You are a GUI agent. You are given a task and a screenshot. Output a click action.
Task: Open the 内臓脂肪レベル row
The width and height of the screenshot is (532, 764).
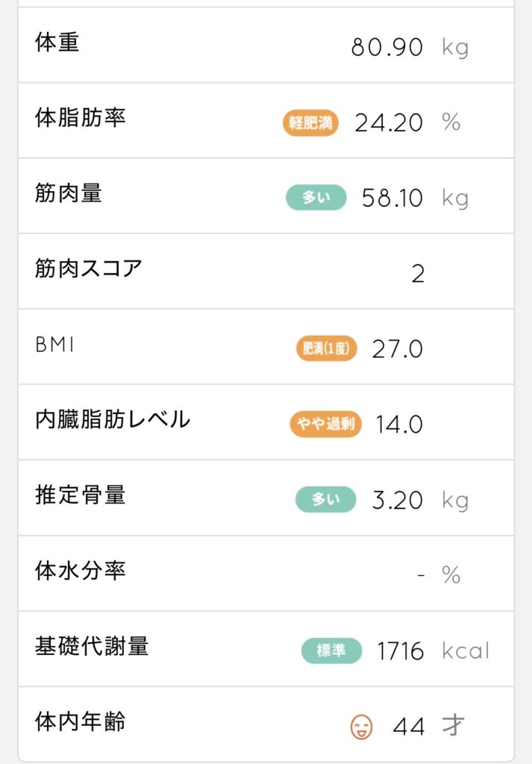pos(113,420)
